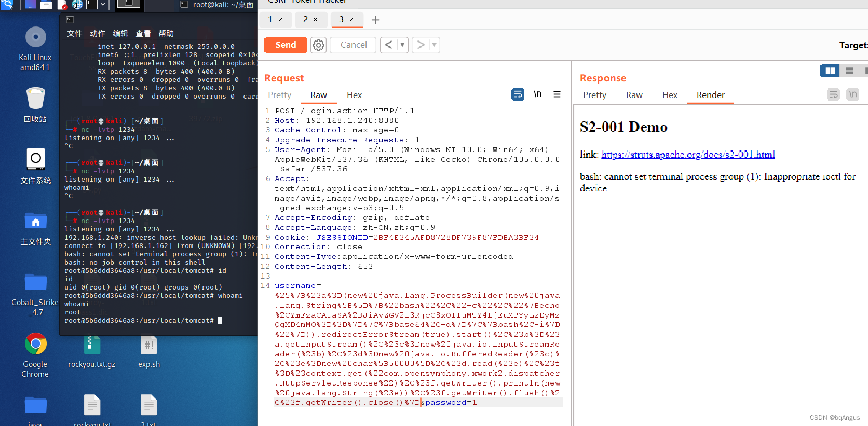Select the root@kali terminal taskbar entry

[218, 5]
